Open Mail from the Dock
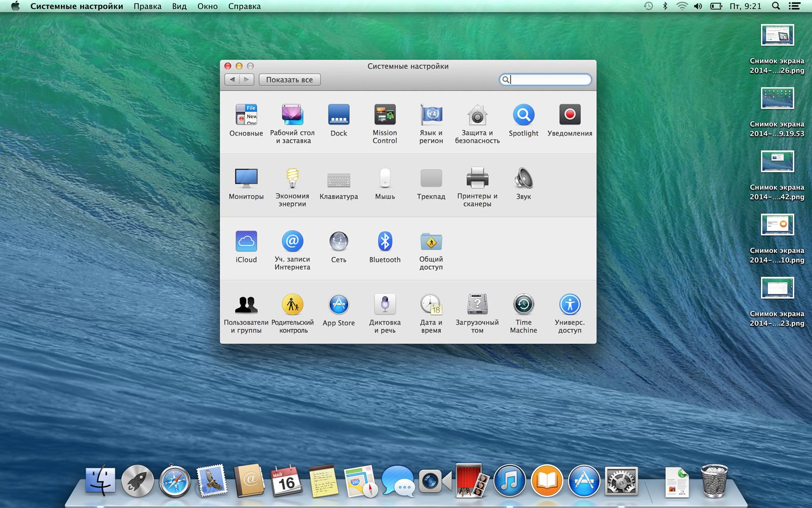 coord(212,481)
